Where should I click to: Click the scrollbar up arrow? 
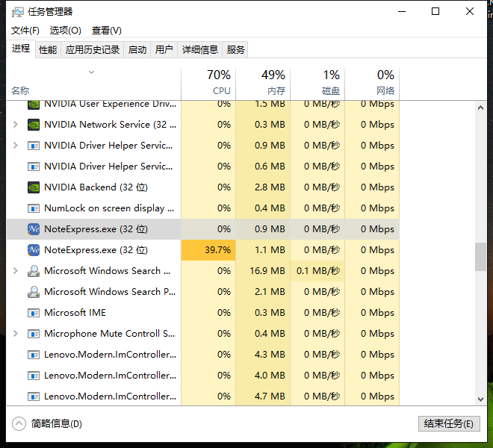pyautogui.click(x=480, y=108)
